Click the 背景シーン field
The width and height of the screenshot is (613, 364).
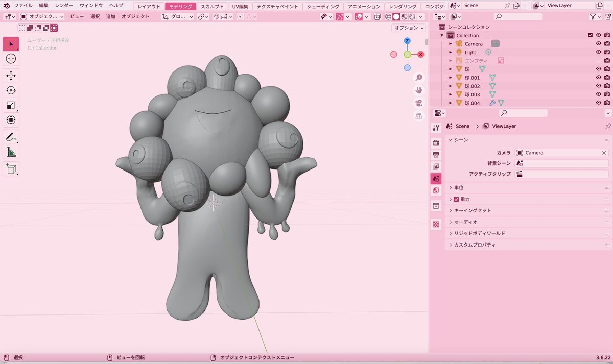[x=562, y=163]
